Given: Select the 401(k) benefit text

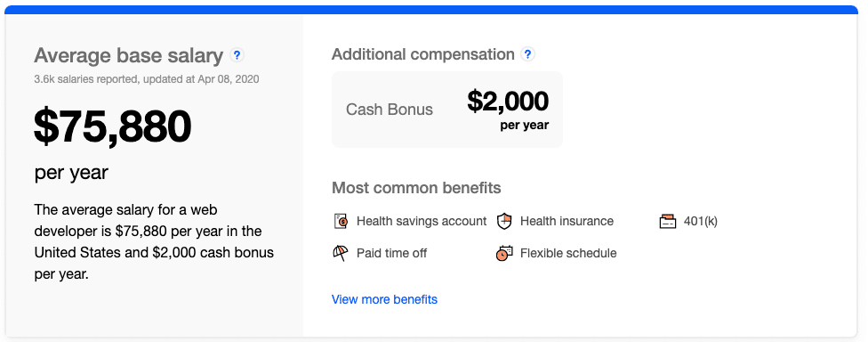Looking at the screenshot, I should (700, 221).
